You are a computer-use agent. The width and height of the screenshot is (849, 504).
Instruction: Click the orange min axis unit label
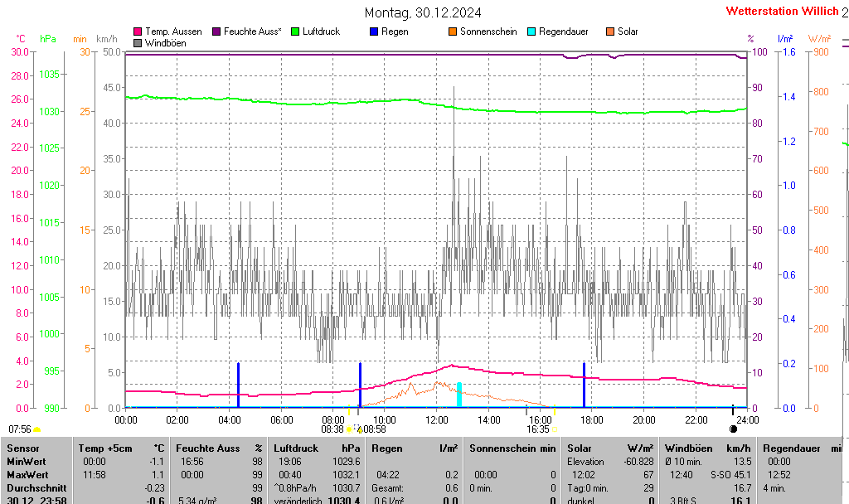click(80, 39)
